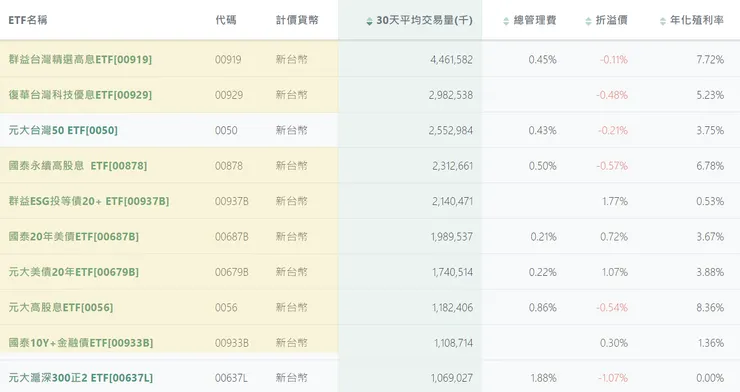740x392 pixels.
Task: Open 元大台灣50 ETF[0050] link
Action: tap(63, 130)
